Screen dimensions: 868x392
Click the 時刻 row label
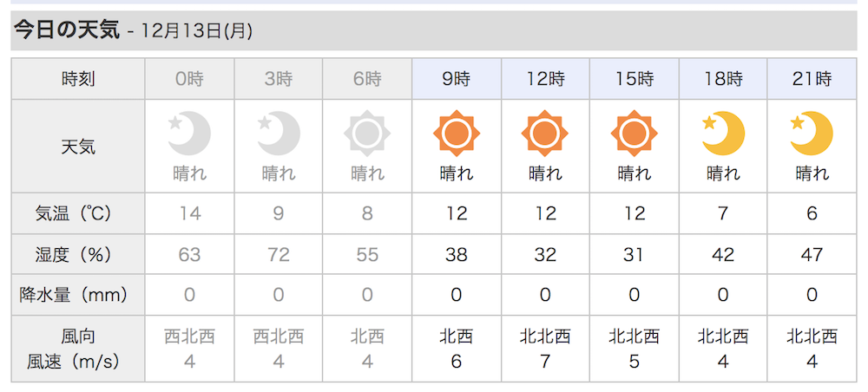[x=78, y=80]
